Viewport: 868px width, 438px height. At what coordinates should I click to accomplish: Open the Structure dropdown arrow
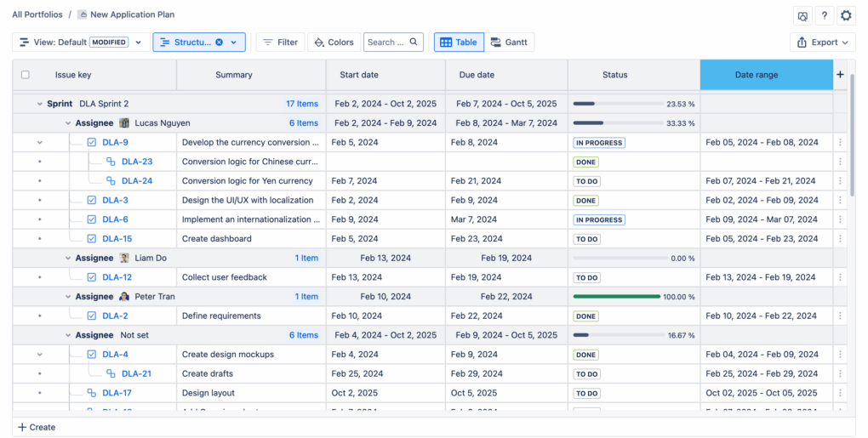tap(234, 42)
